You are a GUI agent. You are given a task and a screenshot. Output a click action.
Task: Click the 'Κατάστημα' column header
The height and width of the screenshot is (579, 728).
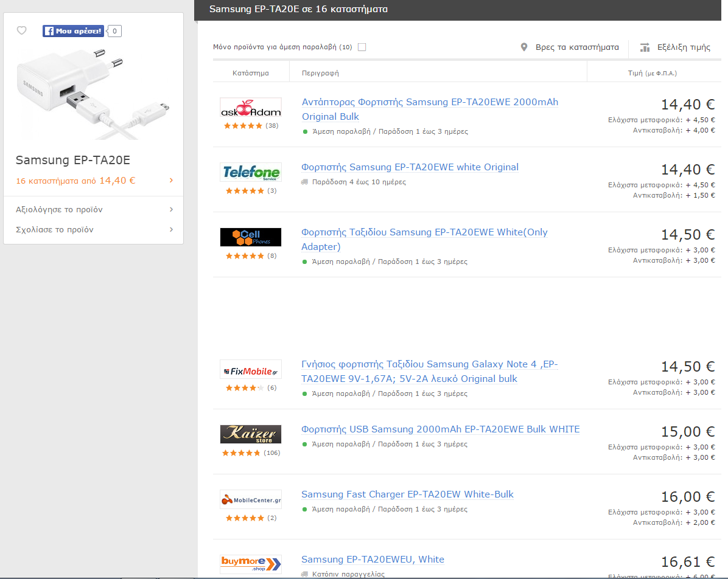point(251,73)
